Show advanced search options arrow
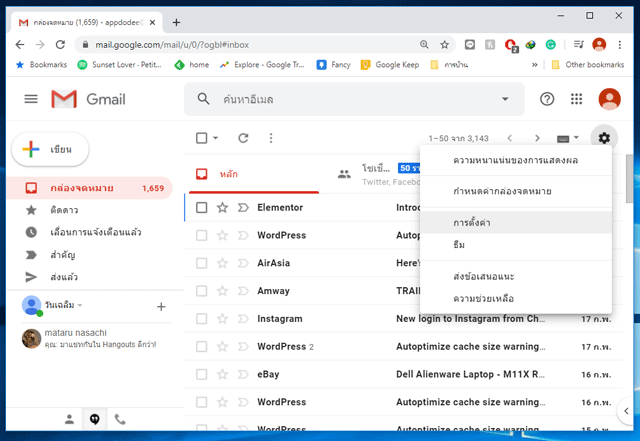Image resolution: width=640 pixels, height=441 pixels. [x=505, y=99]
